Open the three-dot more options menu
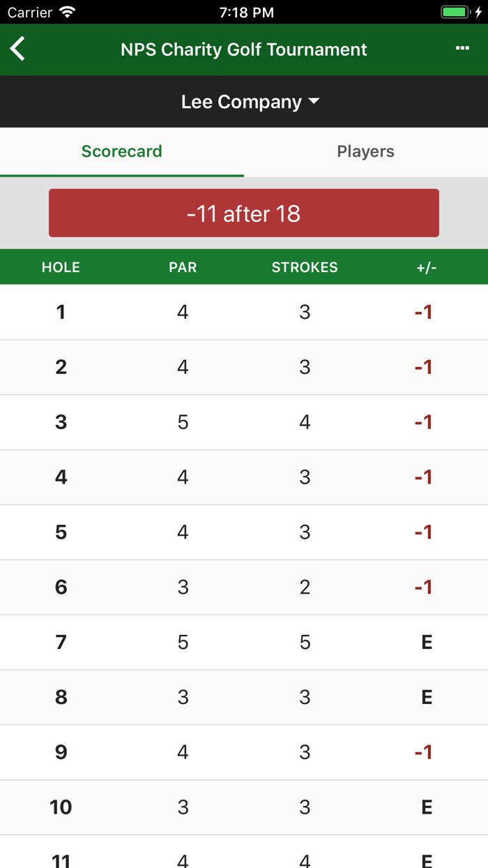Image resolution: width=488 pixels, height=868 pixels. (x=462, y=49)
